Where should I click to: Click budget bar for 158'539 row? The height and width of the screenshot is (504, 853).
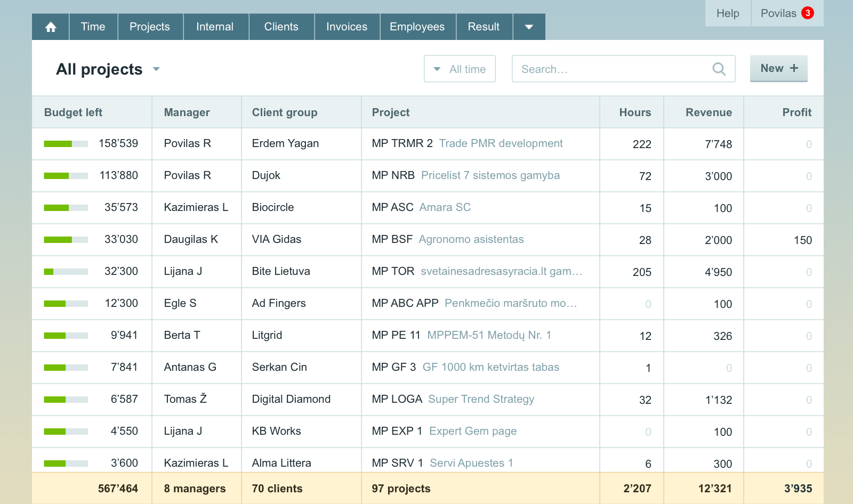66,144
